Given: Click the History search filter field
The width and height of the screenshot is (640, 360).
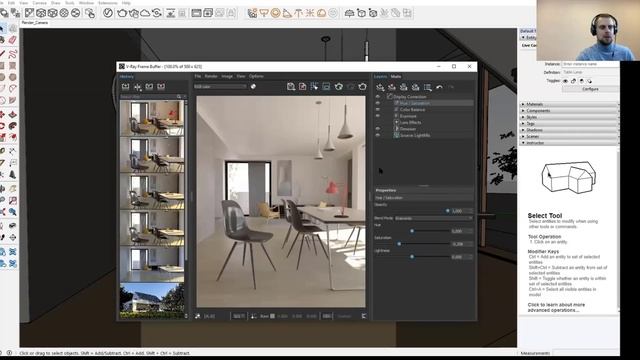Looking at the screenshot, I should [148, 97].
